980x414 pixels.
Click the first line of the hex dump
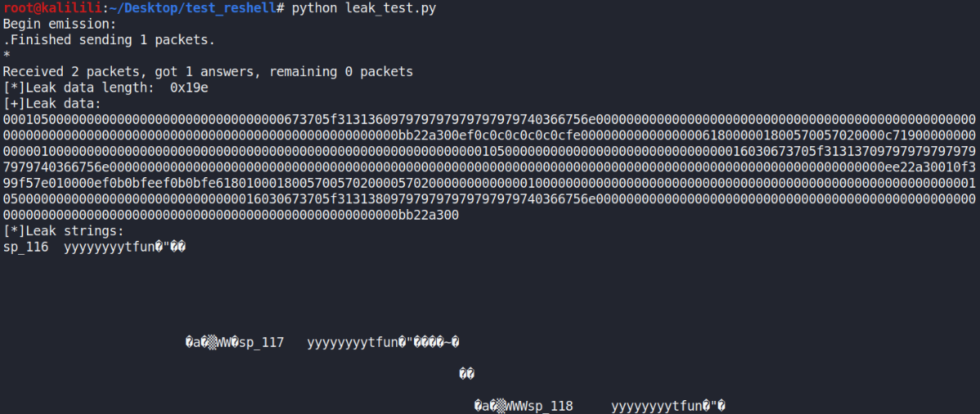point(488,120)
